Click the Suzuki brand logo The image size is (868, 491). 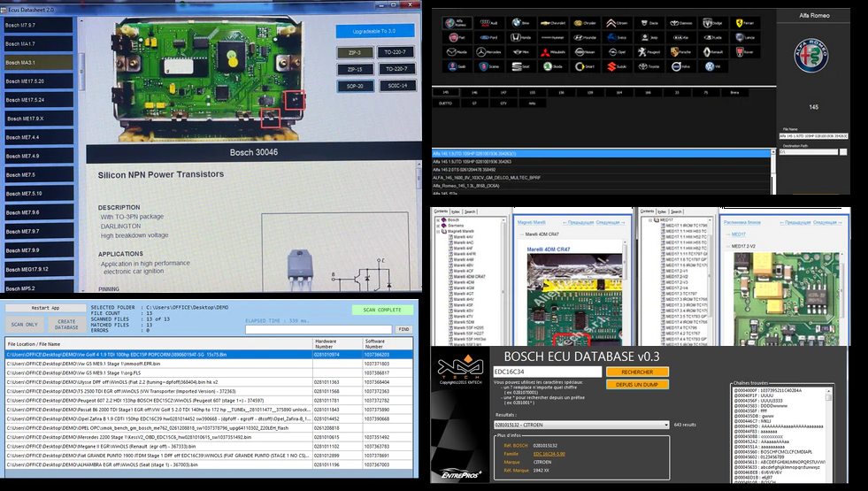pyautogui.click(x=616, y=66)
